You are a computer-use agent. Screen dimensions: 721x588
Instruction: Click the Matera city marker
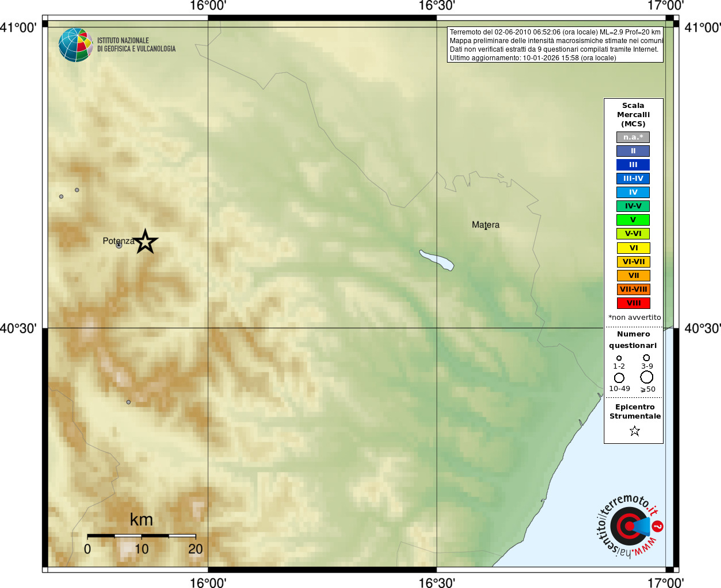pyautogui.click(x=485, y=229)
